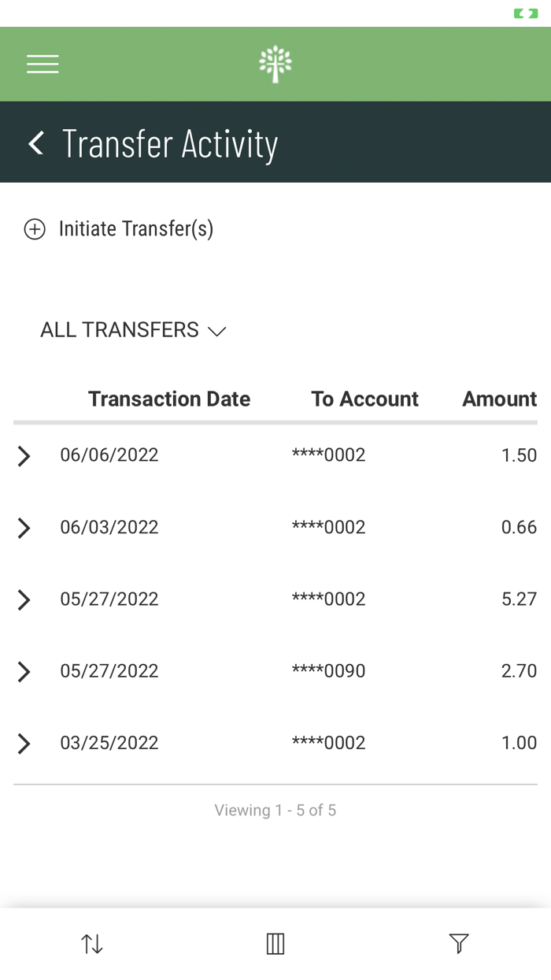Tap the Transfer Activity title bar
This screenshot has height=980, width=551.
pos(171,143)
